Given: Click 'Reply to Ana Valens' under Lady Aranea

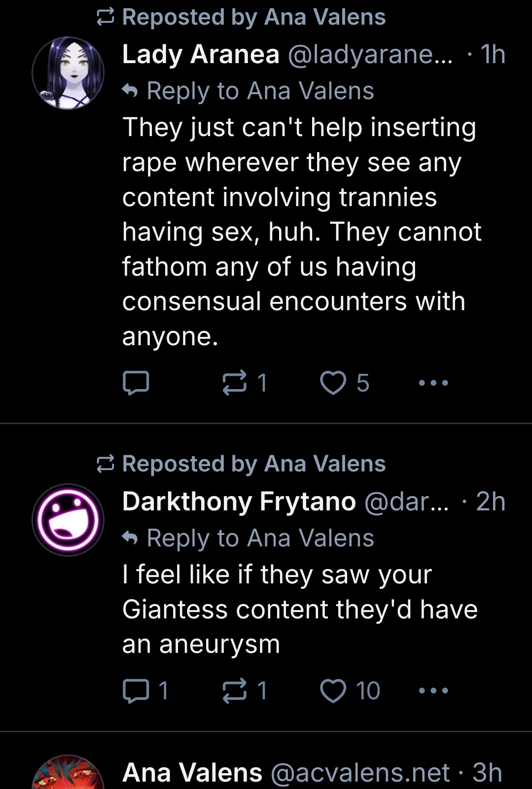Looking at the screenshot, I should coord(260,91).
